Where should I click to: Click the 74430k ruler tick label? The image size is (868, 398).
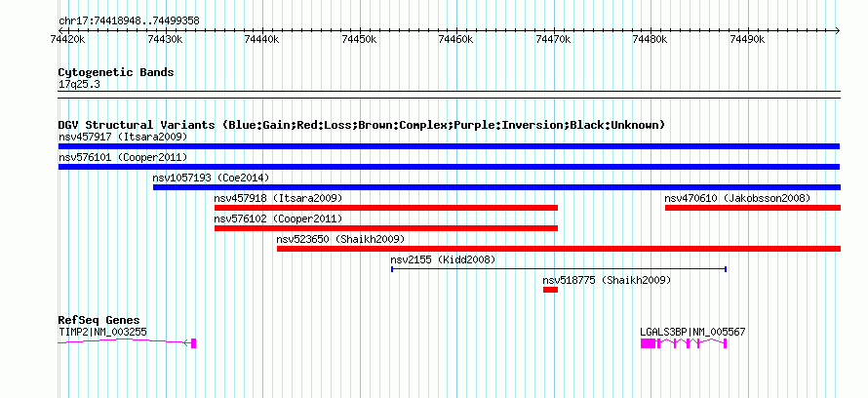click(166, 39)
